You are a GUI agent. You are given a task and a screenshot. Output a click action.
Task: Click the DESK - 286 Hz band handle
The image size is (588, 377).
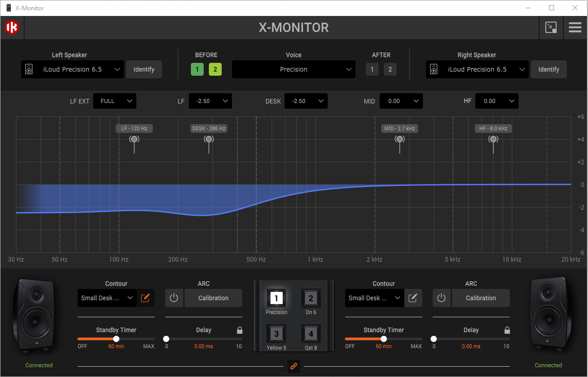click(209, 139)
